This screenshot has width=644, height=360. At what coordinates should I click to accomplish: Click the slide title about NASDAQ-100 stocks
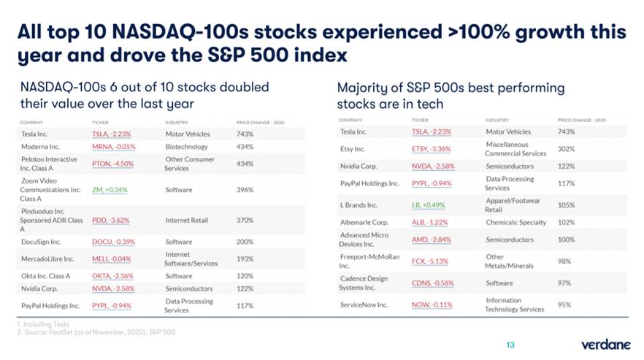pyautogui.click(x=321, y=43)
